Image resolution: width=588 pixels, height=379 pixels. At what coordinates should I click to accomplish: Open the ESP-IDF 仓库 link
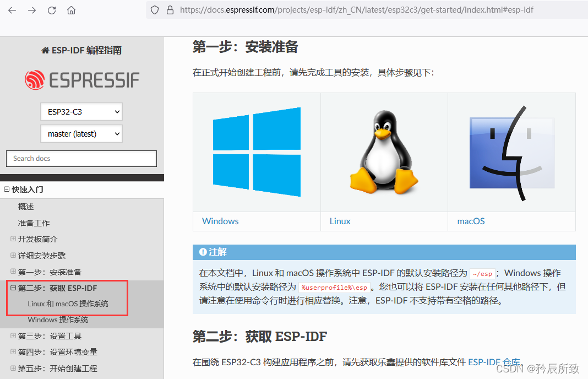(x=494, y=362)
